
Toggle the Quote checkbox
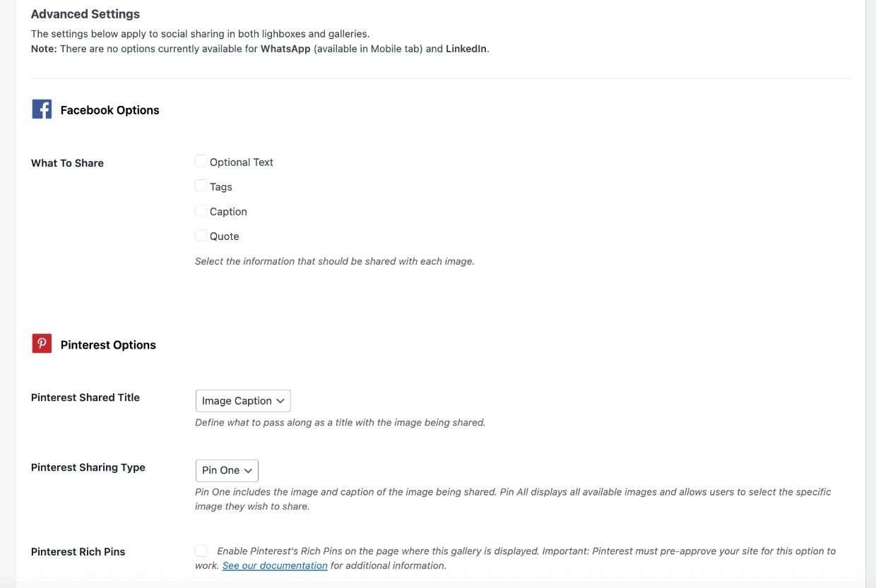(201, 236)
